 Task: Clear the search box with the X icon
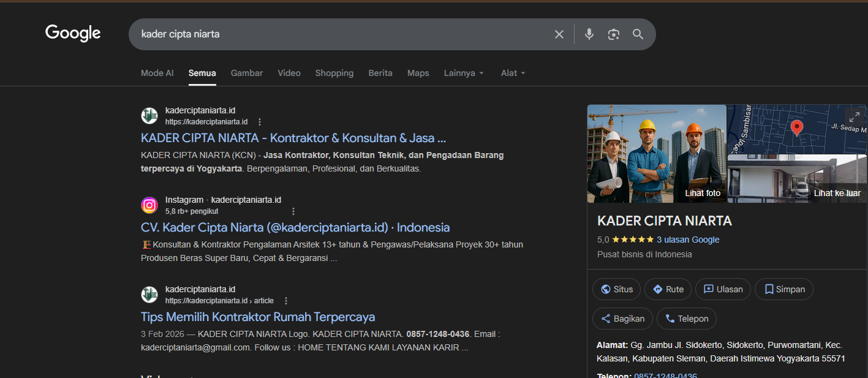[x=559, y=34]
